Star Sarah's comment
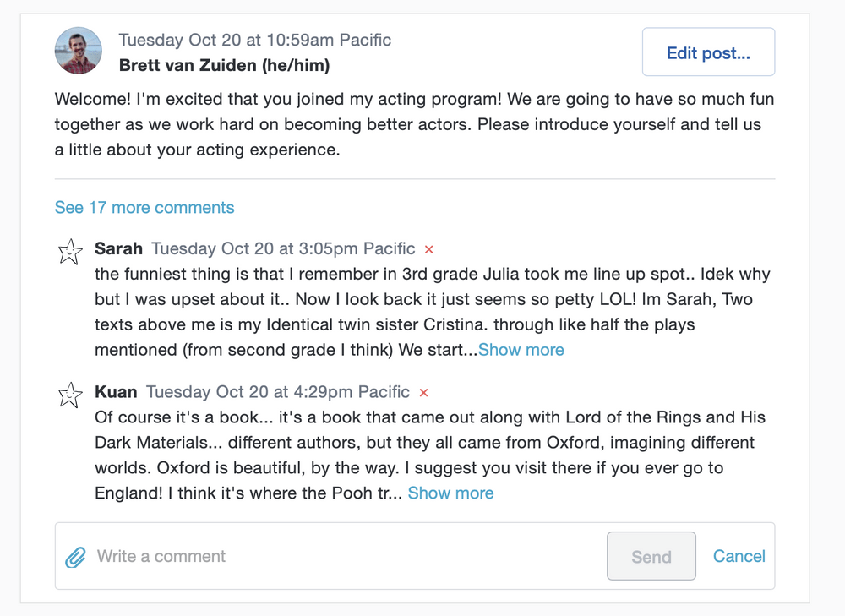Screen dimensions: 845x616 70,251
